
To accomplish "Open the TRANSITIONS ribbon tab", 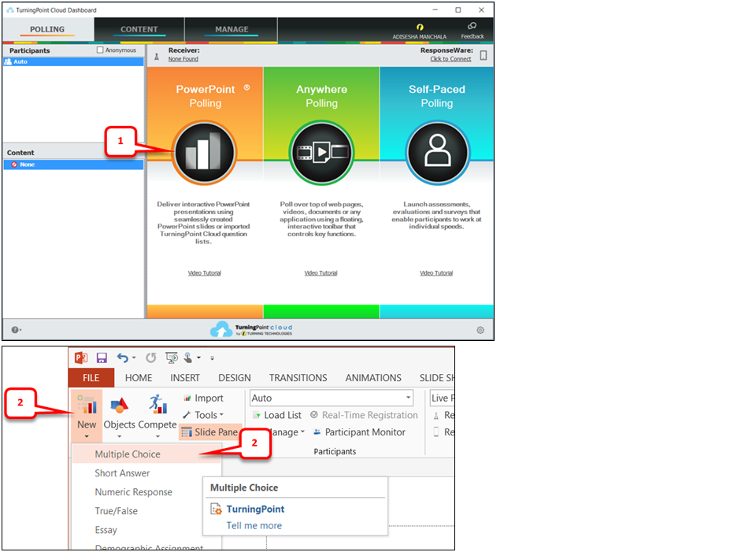I will 298,378.
